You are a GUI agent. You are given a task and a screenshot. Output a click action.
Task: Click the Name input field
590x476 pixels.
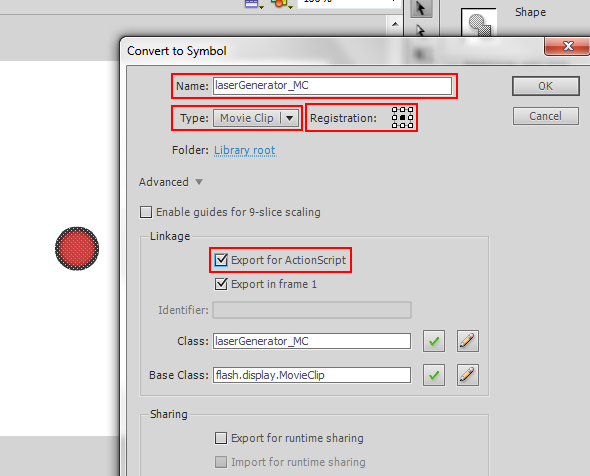(x=332, y=86)
